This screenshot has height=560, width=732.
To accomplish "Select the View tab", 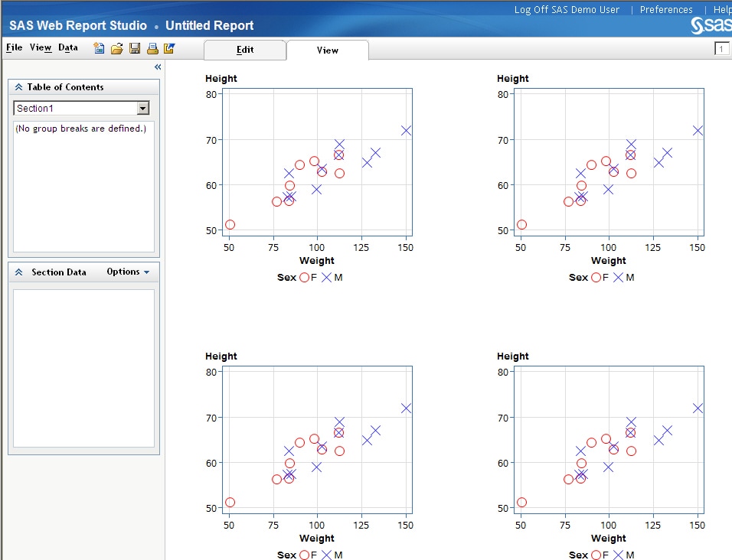I will point(327,50).
